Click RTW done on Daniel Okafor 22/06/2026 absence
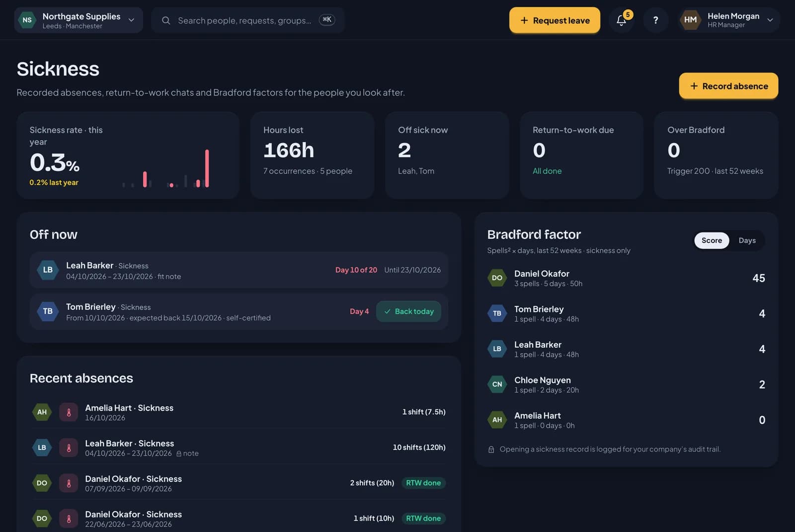Viewport: 795px width, 532px height. [x=423, y=519]
